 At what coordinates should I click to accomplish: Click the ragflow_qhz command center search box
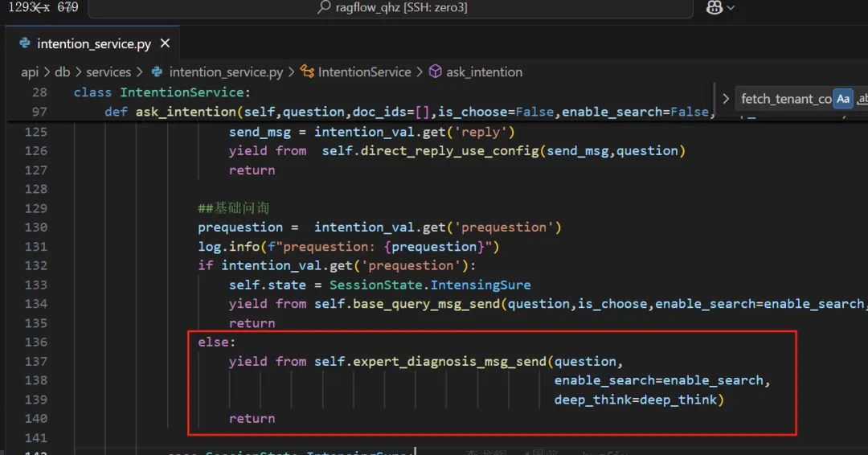391,8
